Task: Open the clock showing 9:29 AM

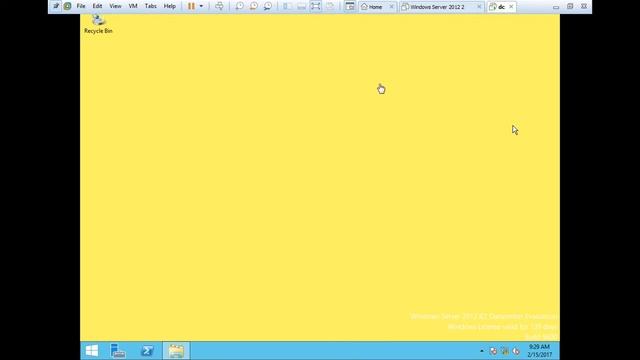Action: point(539,351)
